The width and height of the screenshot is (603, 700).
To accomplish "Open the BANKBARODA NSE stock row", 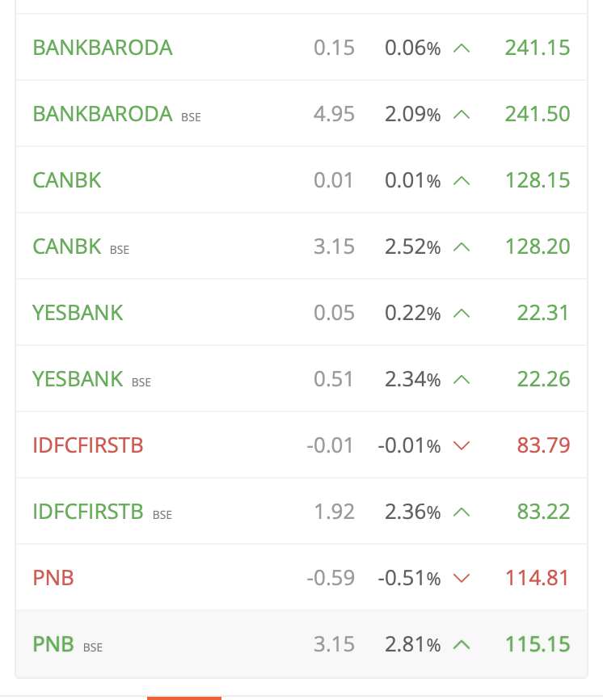I will (301, 48).
